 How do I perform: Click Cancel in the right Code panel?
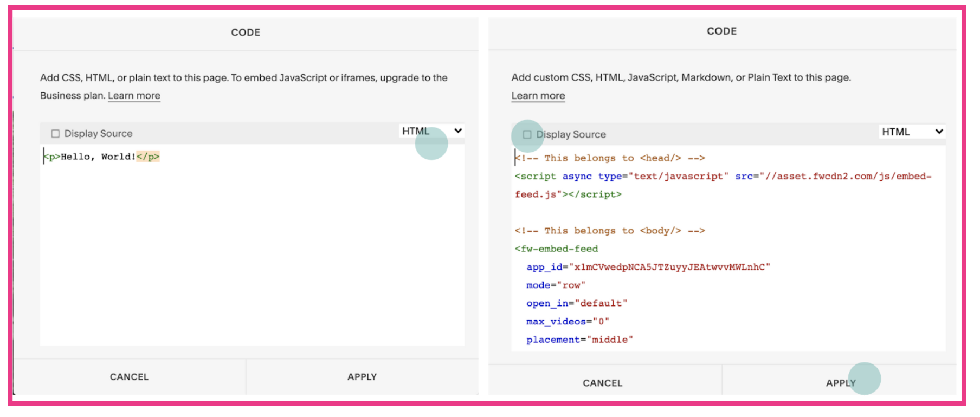(x=603, y=383)
